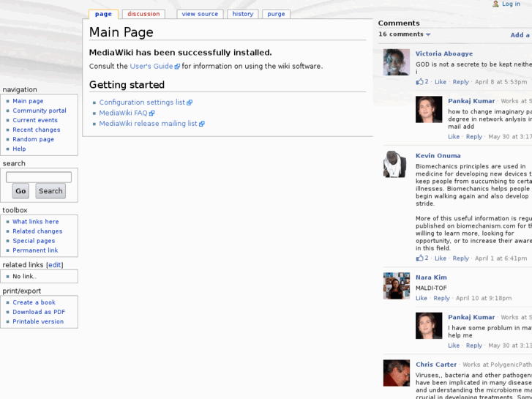Expand the 16 comments sort dropdown
The height and width of the screenshot is (399, 532).
(428, 34)
